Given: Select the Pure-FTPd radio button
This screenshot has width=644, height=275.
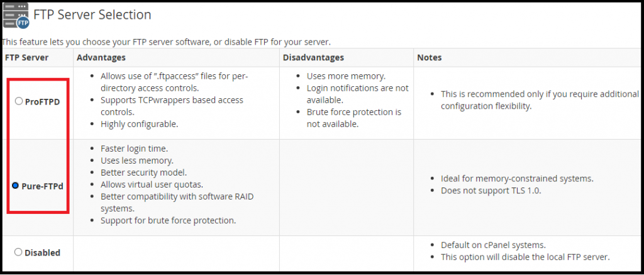Looking at the screenshot, I should 16,186.
